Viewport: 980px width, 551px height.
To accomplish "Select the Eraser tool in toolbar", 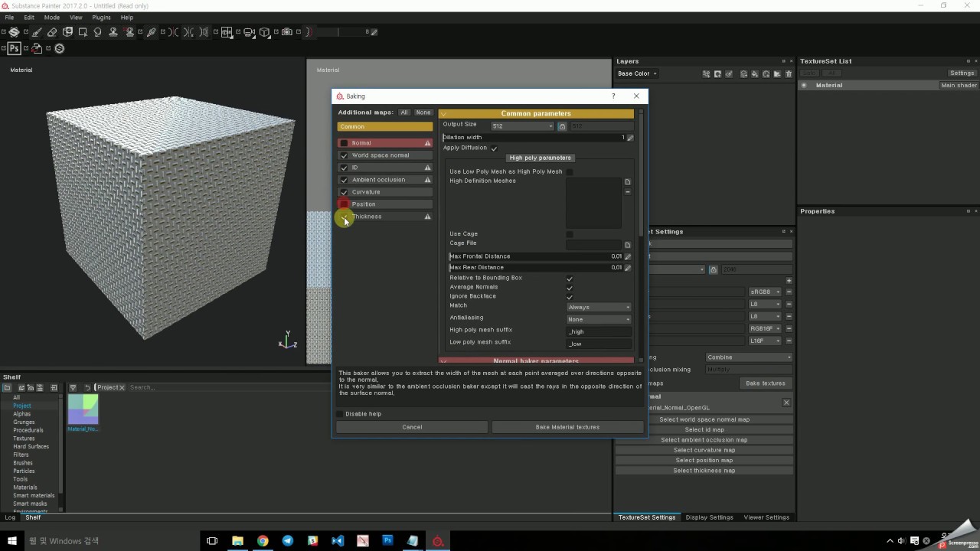I will click(52, 32).
